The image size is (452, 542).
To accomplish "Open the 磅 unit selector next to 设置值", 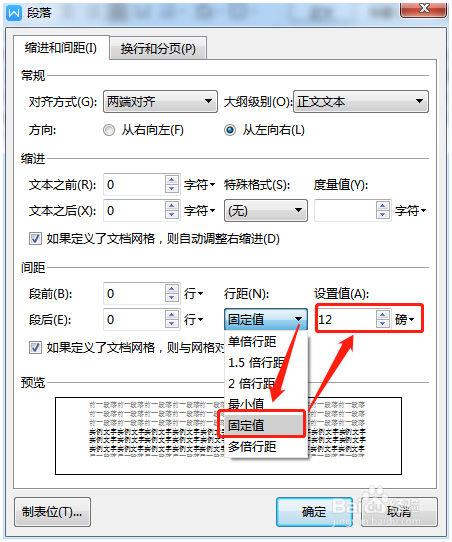I will pyautogui.click(x=405, y=319).
